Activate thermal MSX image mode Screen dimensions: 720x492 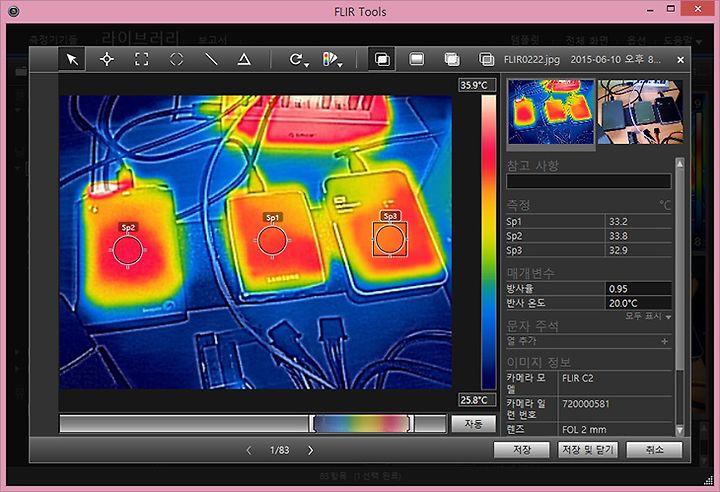[x=382, y=59]
